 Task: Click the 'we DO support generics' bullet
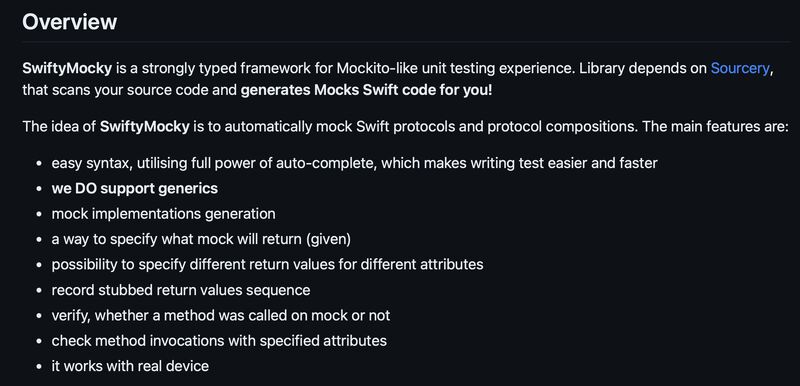click(x=135, y=189)
